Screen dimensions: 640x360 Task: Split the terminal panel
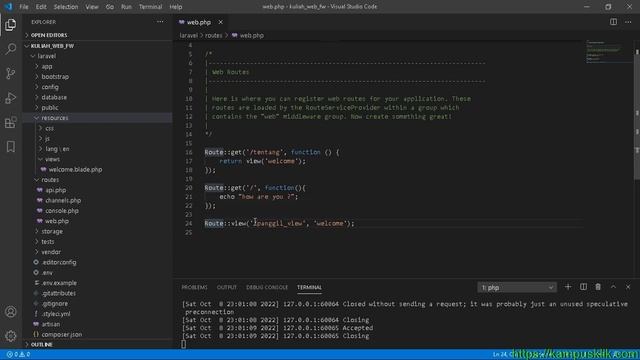(x=583, y=287)
